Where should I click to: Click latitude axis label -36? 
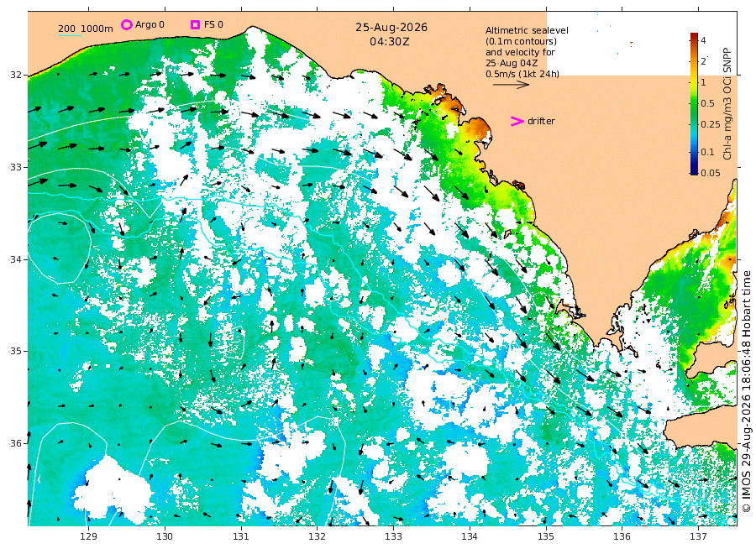point(15,443)
